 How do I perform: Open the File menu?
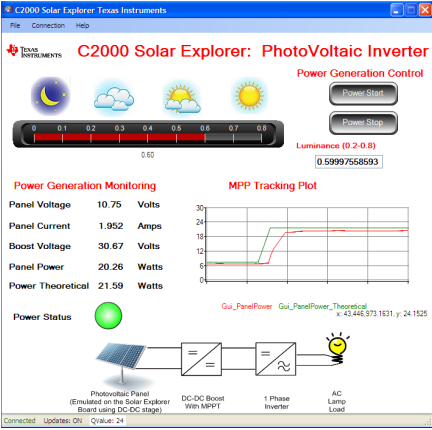tap(15, 26)
